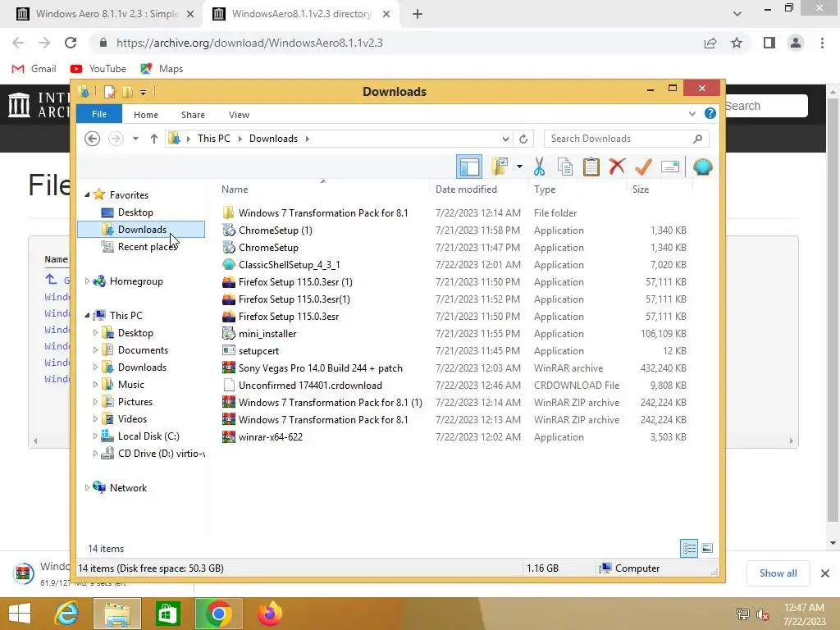Image resolution: width=840 pixels, height=630 pixels.
Task: Bookmark this page star icon
Action: (737, 43)
